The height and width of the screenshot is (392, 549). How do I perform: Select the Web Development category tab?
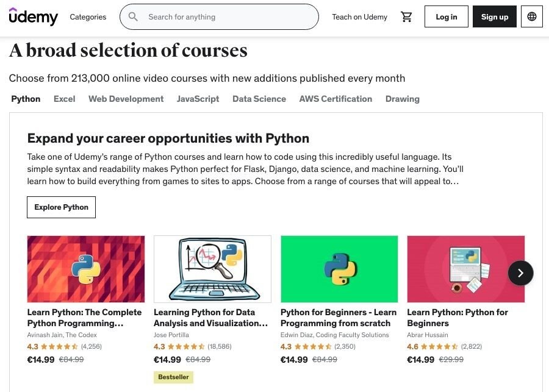[x=126, y=99]
